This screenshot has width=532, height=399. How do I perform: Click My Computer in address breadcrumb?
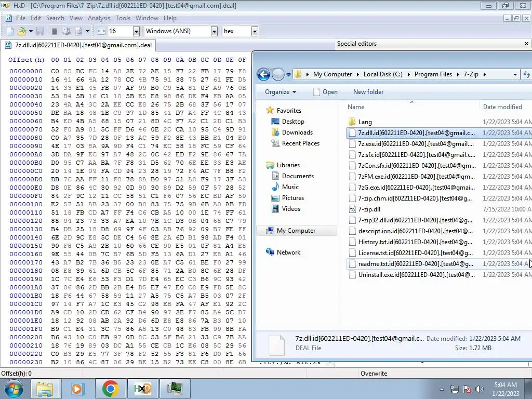pos(332,74)
